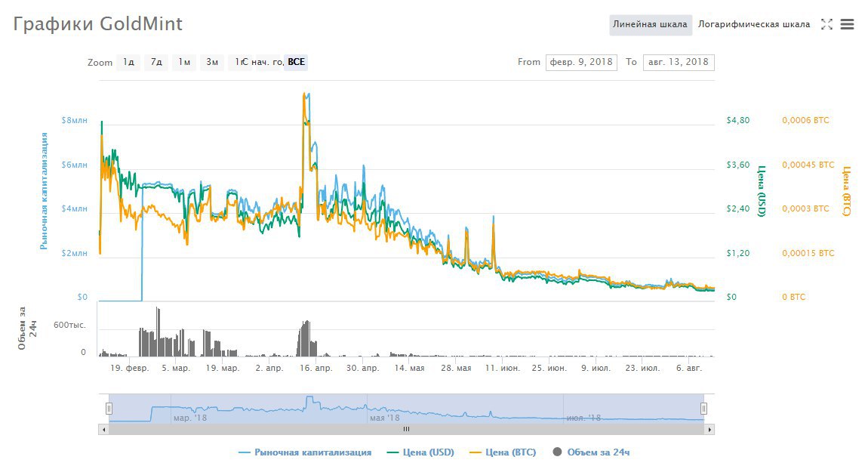Grab the right navigator range handle
Image resolution: width=868 pixels, height=463 pixels.
point(703,409)
